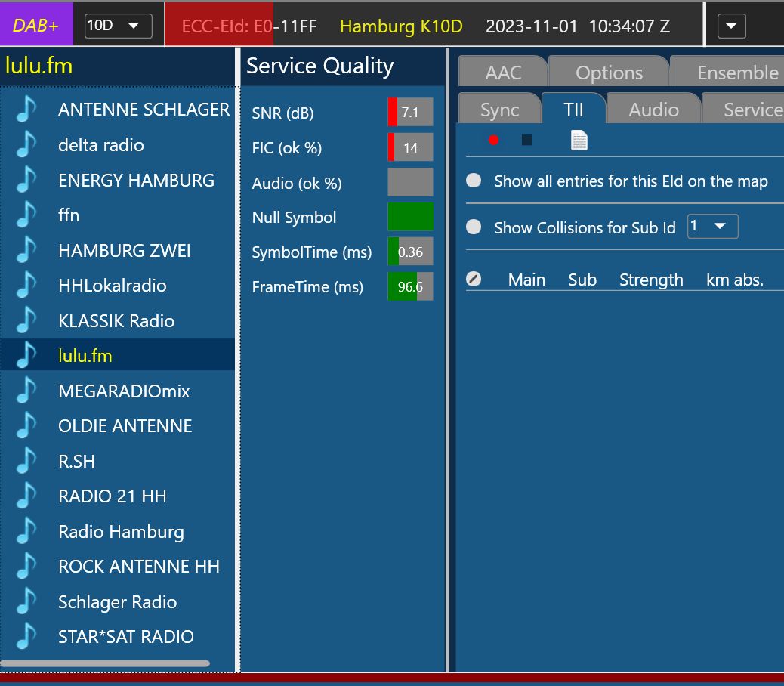This screenshot has height=686, width=784.
Task: Switch to the Sync tab
Action: coord(499,110)
